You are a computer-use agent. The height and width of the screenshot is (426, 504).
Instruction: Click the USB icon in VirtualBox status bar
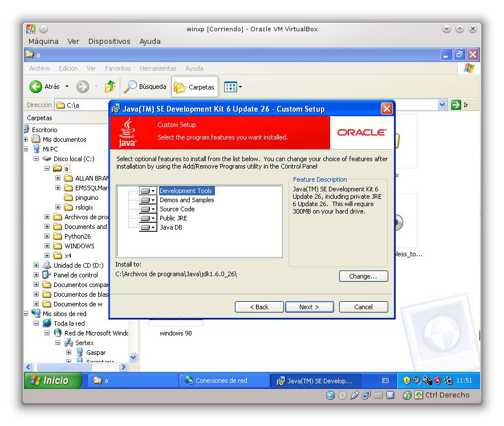[x=354, y=395]
